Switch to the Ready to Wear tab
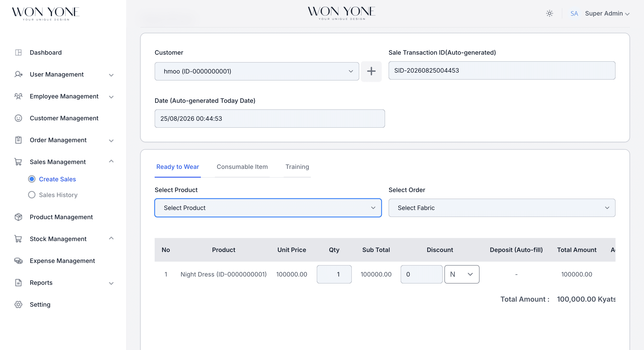644x350 pixels. (x=177, y=167)
